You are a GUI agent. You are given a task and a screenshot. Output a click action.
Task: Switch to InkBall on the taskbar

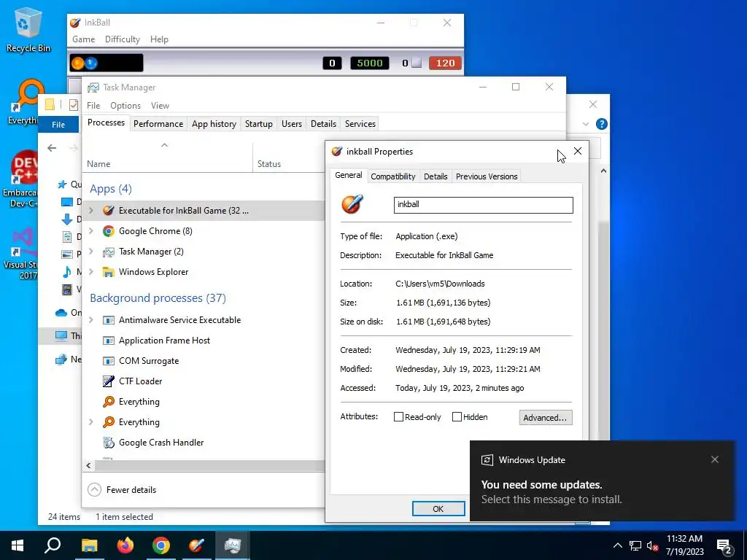point(196,545)
